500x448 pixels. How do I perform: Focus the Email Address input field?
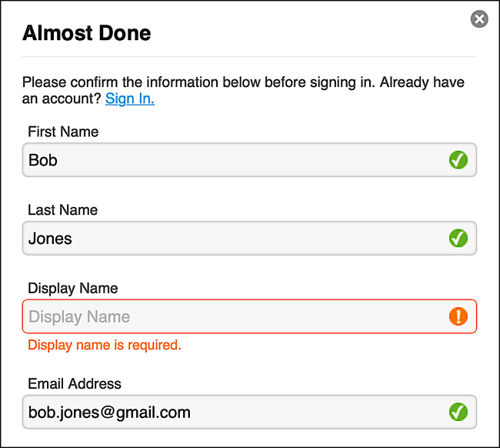coord(308,412)
